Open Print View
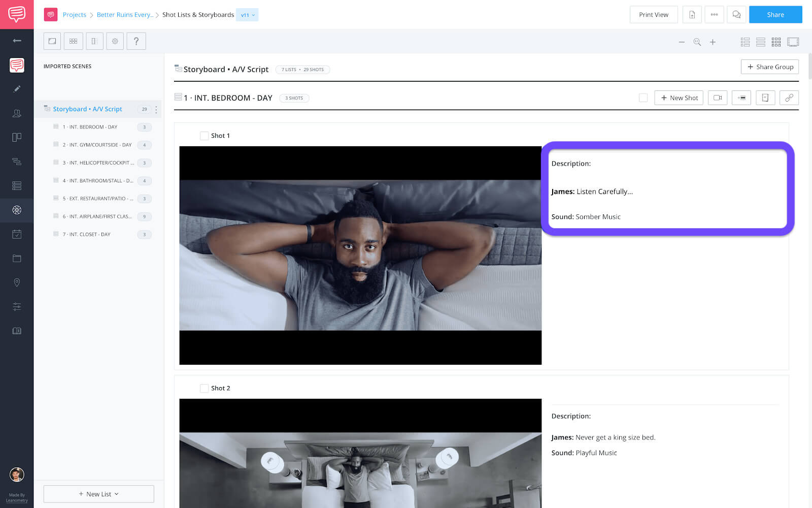The width and height of the screenshot is (812, 508). point(654,15)
